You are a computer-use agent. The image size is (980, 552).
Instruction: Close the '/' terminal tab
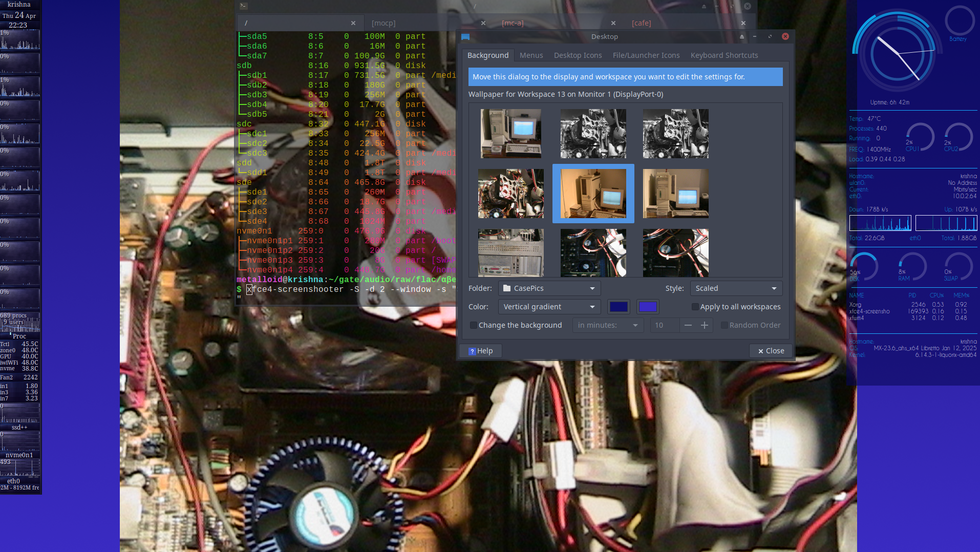(x=353, y=23)
